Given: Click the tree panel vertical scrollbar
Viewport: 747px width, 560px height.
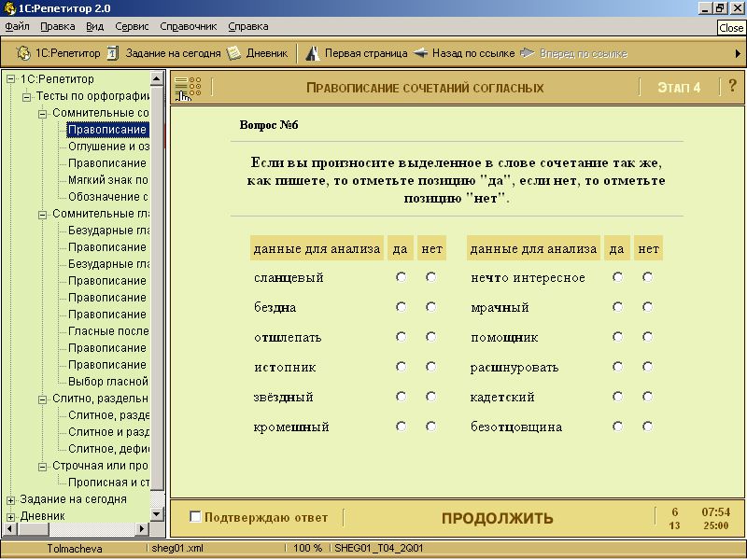Looking at the screenshot, I should (158, 280).
